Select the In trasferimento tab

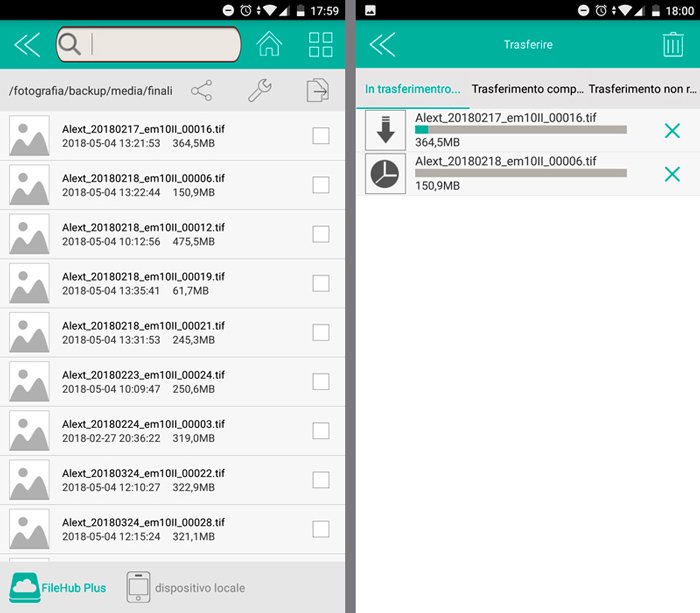412,89
